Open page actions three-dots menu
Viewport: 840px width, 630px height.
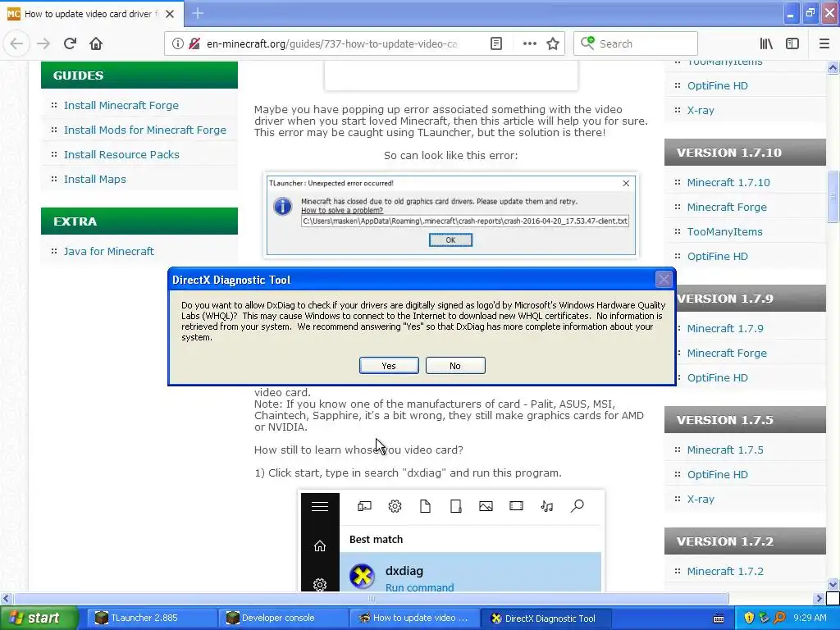tap(529, 43)
